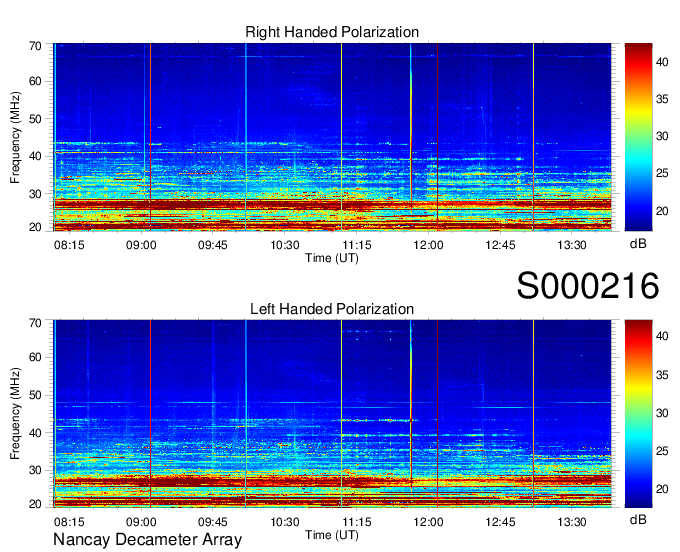The width and height of the screenshot is (680, 552).
Task: Click the 13:30 time tick under Right Handed plot
Action: tap(572, 245)
